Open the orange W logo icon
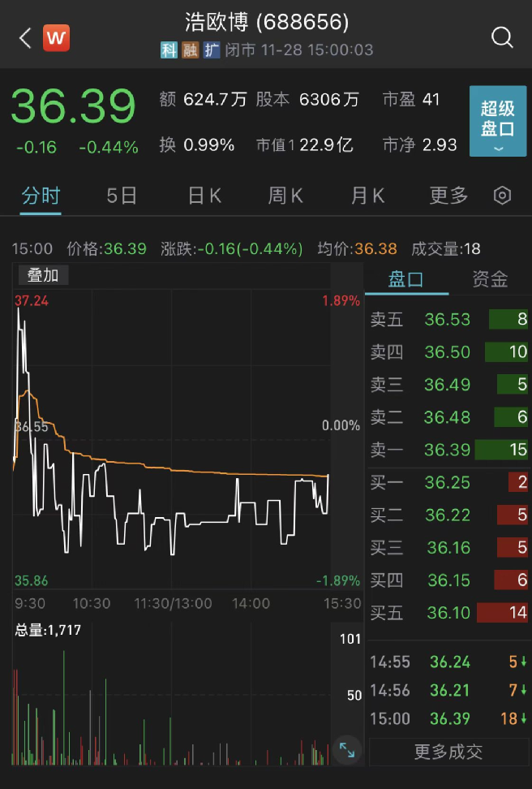The height and width of the screenshot is (789, 532). (x=57, y=37)
